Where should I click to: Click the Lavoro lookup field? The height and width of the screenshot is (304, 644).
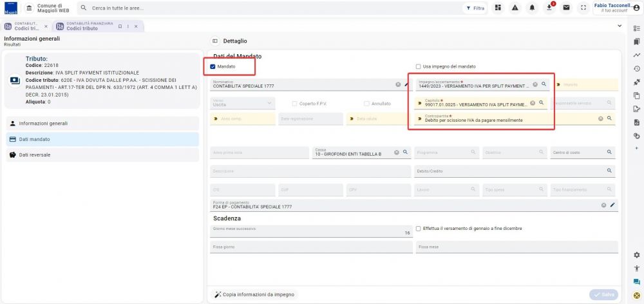pyautogui.click(x=447, y=190)
